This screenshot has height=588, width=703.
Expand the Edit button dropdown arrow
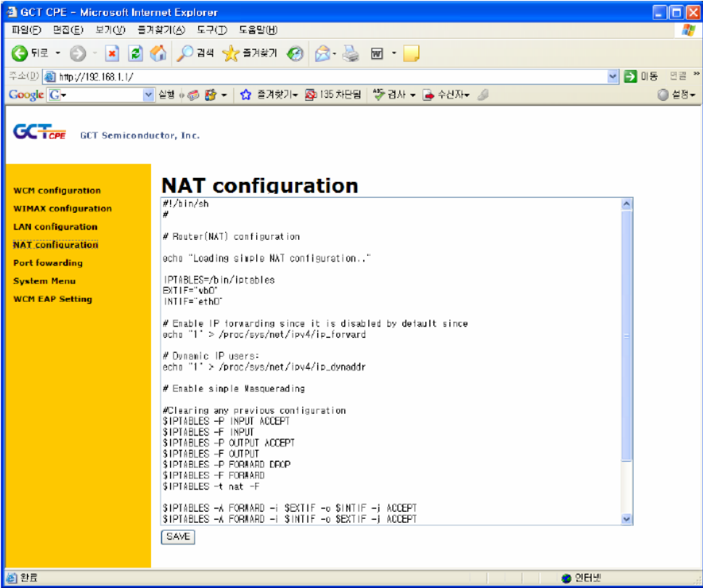click(394, 53)
